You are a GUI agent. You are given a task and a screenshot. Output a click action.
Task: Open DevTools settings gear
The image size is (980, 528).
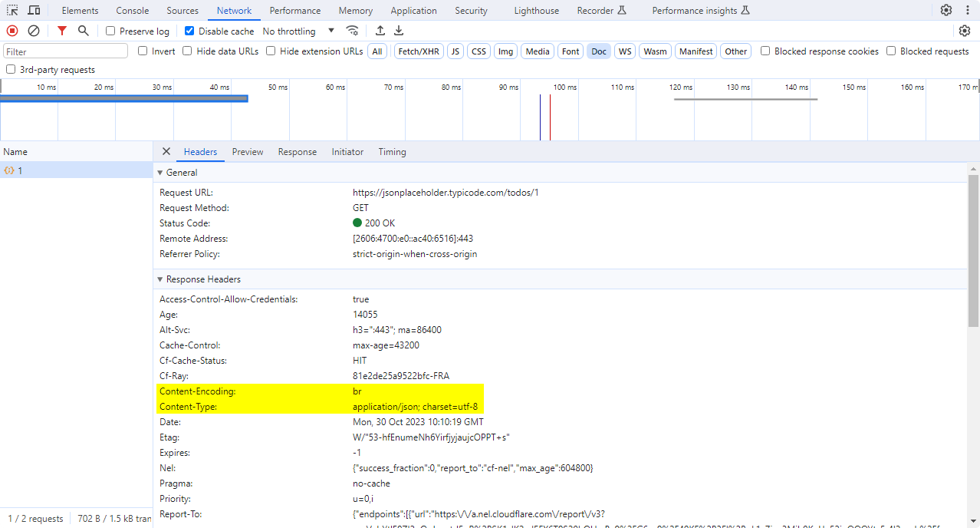coord(946,11)
